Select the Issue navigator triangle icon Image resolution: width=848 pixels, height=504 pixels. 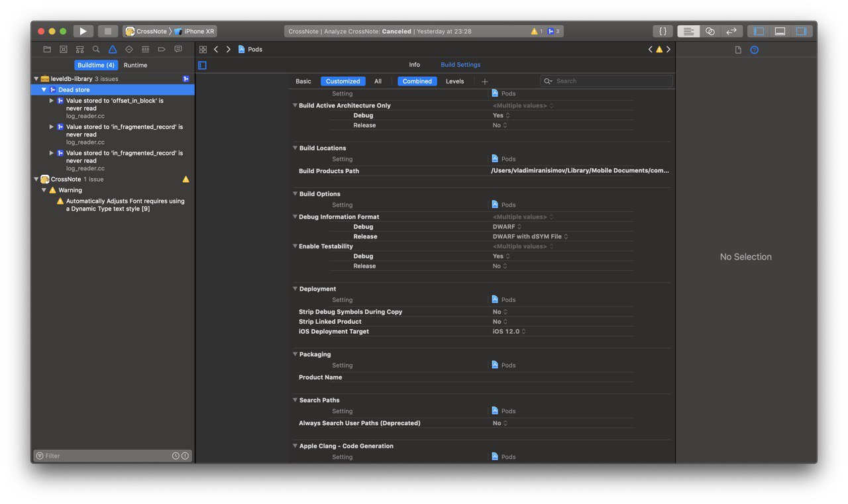tap(113, 50)
